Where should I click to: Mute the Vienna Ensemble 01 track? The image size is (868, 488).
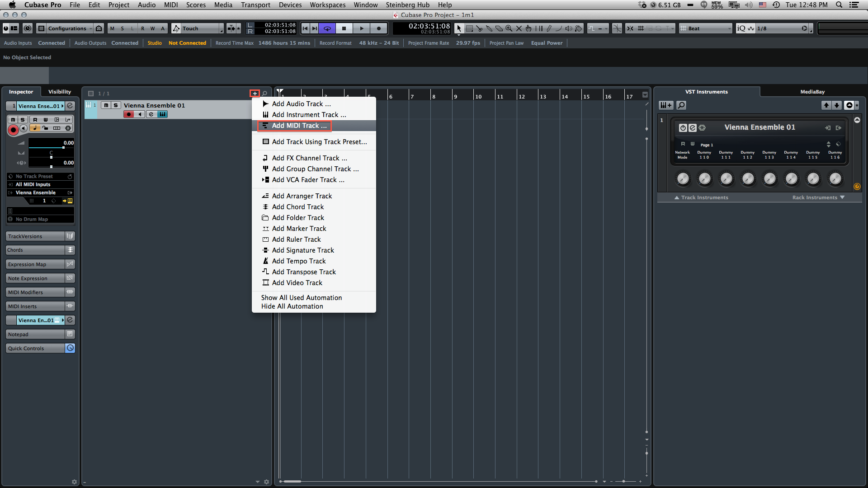click(x=107, y=105)
